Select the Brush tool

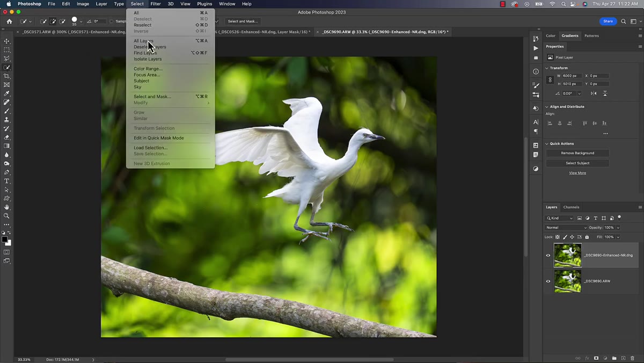point(7,111)
